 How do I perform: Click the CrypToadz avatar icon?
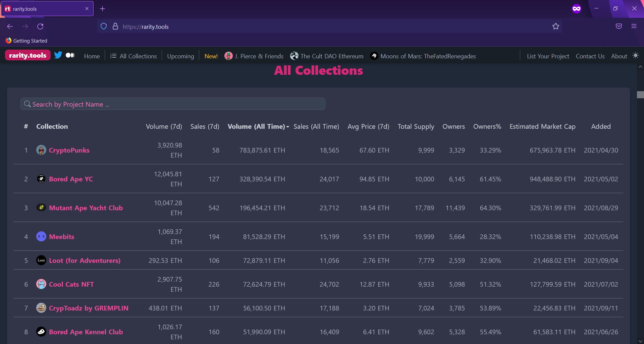[41, 308]
